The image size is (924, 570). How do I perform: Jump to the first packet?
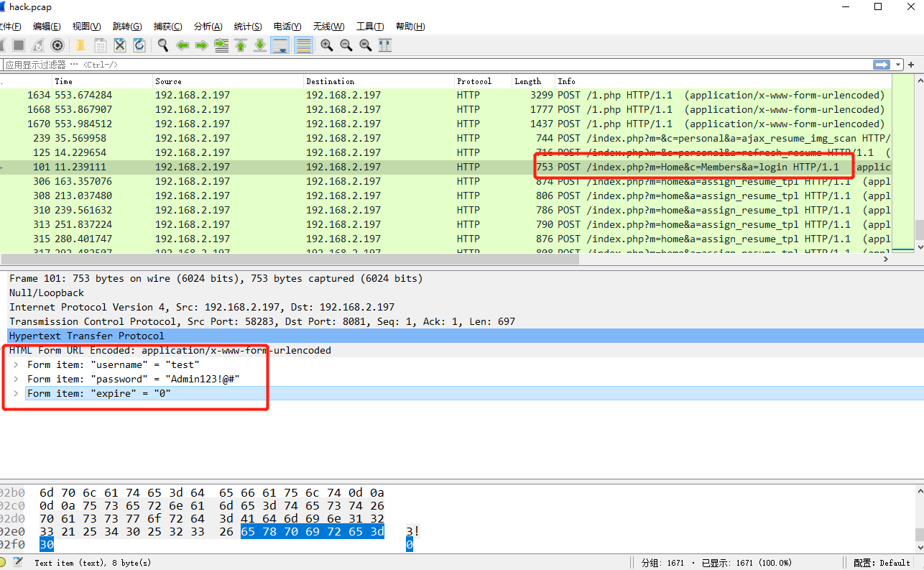(241, 45)
